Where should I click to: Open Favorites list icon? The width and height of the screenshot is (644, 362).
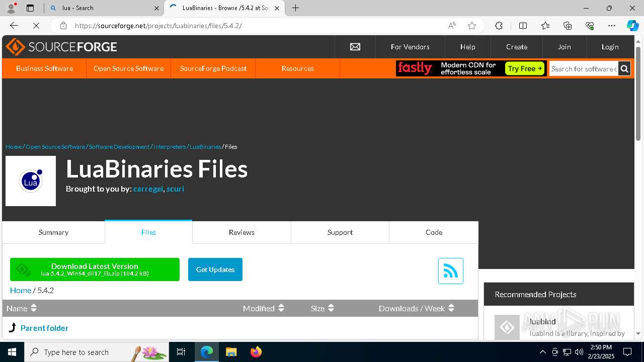(x=545, y=26)
